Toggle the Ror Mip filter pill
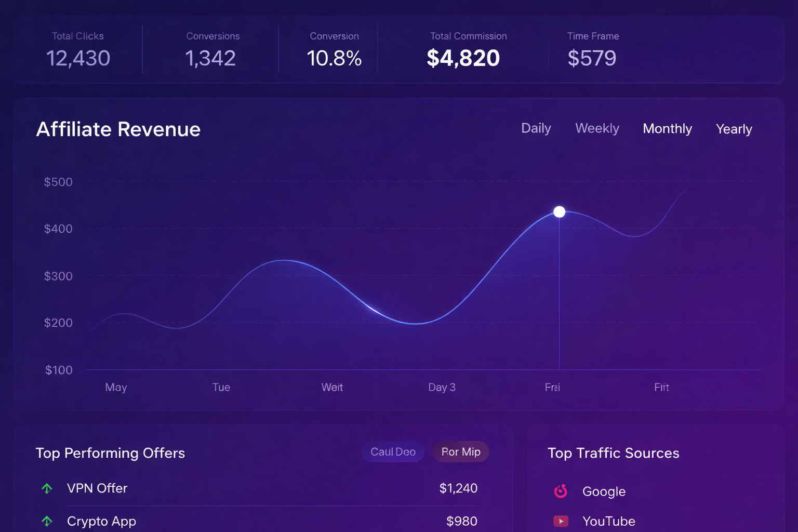Image resolution: width=798 pixels, height=532 pixels. coord(461,452)
